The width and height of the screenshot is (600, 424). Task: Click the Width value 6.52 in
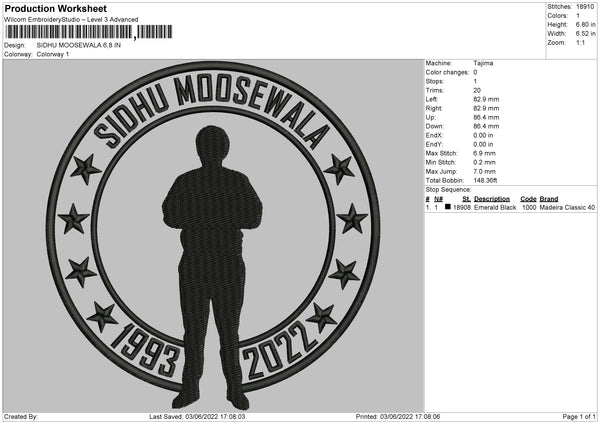[585, 34]
